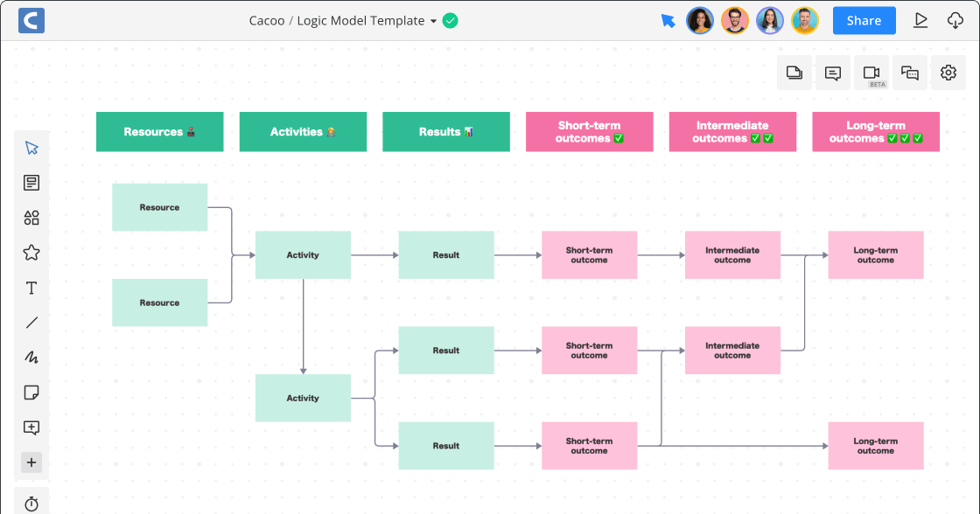The image size is (980, 514).
Task: Open the timer tool
Action: pos(31,503)
